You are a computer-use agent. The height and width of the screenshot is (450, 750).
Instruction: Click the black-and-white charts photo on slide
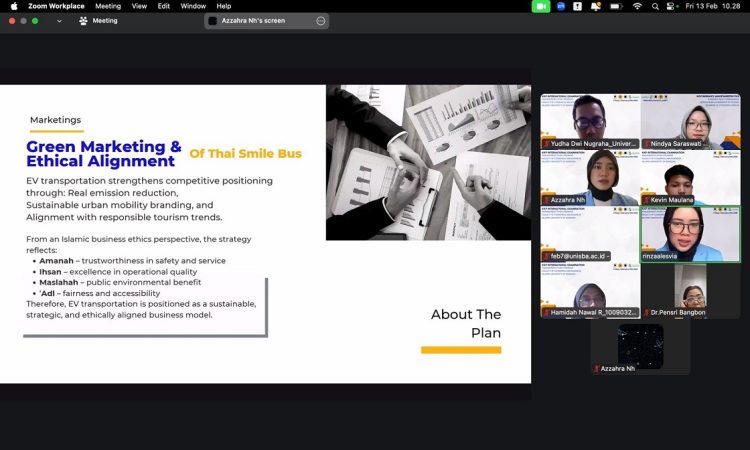(429, 163)
